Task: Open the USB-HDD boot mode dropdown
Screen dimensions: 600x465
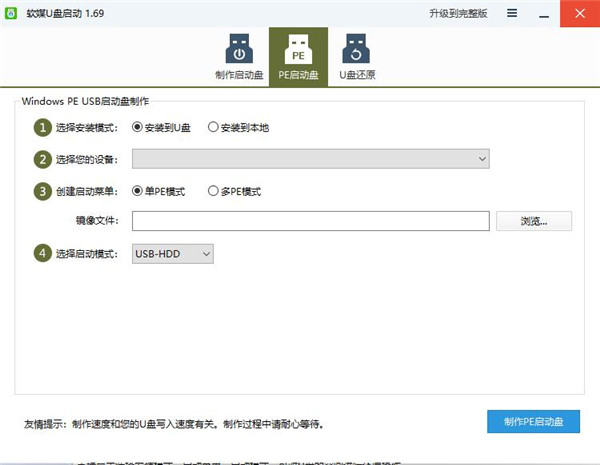Action: 173,254
